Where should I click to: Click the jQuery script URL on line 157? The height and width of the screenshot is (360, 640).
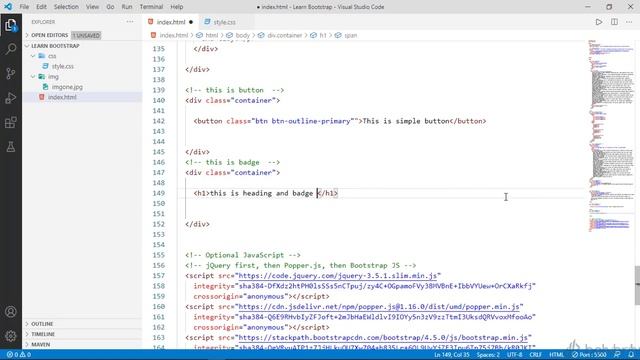[x=338, y=276]
